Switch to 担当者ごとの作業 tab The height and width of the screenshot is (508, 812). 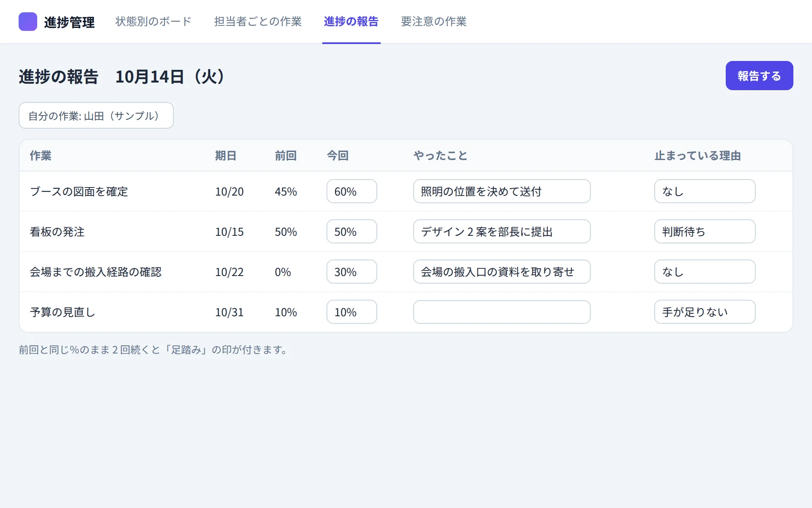(x=258, y=22)
